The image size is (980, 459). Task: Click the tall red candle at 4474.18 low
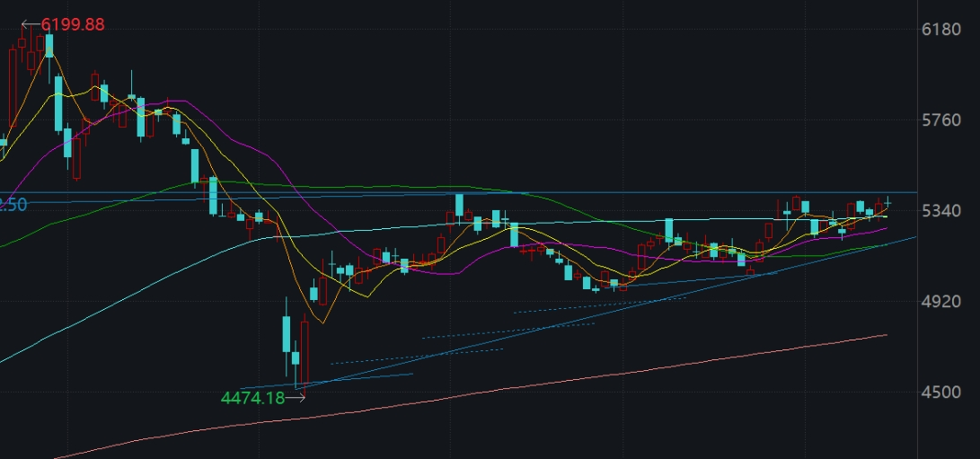[305, 353]
